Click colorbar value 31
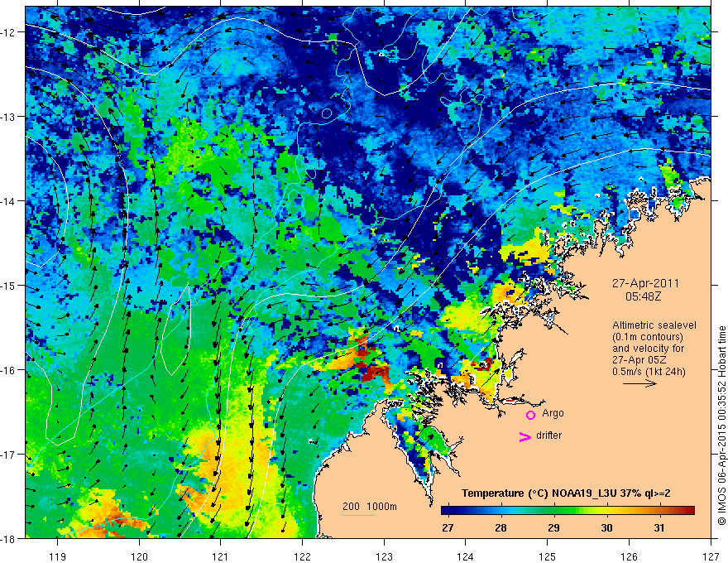This screenshot has width=728, height=563. [659, 527]
